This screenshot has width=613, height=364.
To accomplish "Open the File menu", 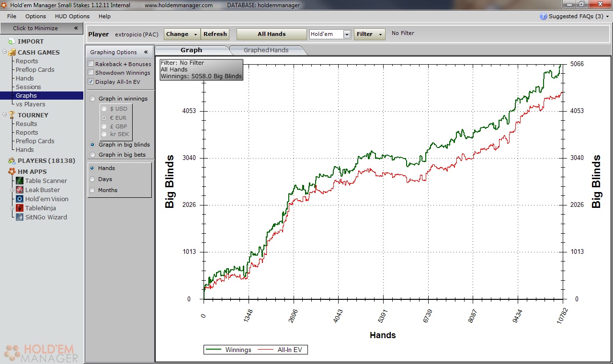I will pyautogui.click(x=11, y=16).
